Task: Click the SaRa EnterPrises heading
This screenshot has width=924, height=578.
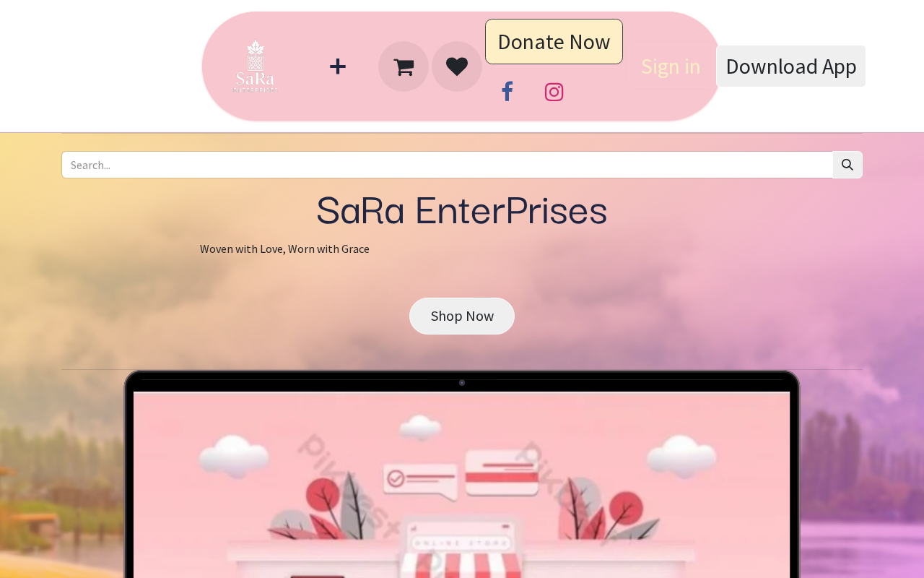Action: pos(462,210)
